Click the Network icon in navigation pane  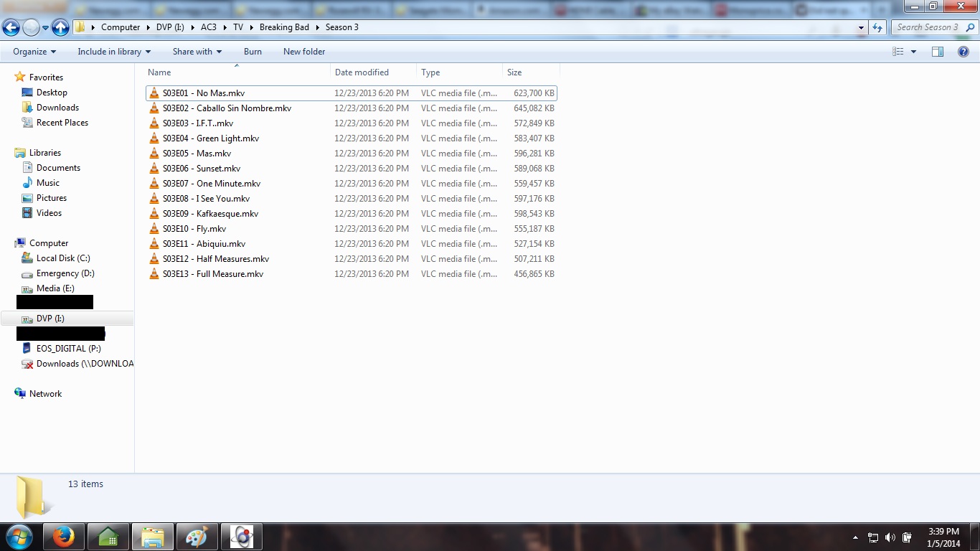click(x=20, y=394)
